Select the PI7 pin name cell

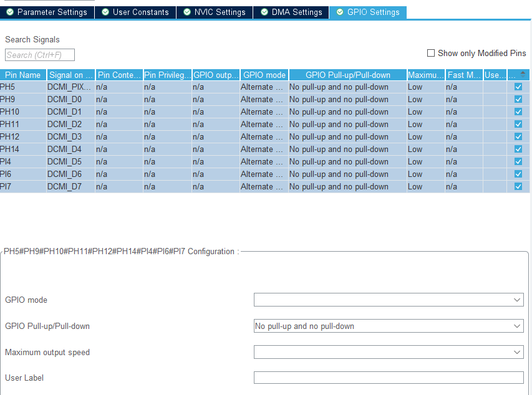(x=22, y=186)
